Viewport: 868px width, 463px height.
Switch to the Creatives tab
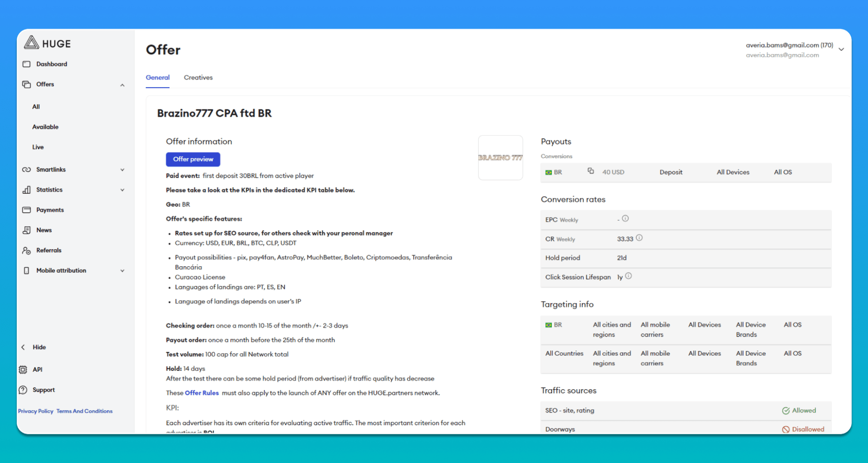tap(198, 78)
